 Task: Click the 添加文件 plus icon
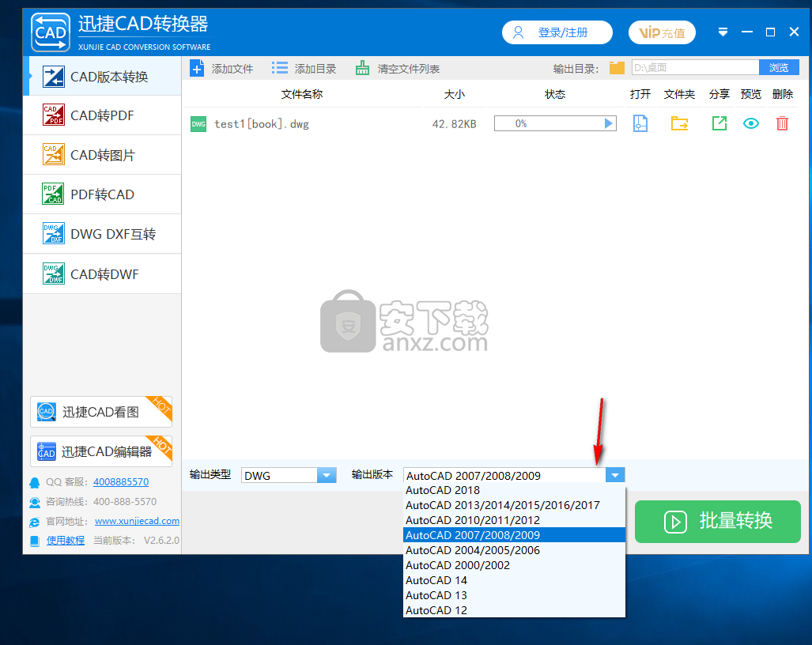pyautogui.click(x=198, y=68)
